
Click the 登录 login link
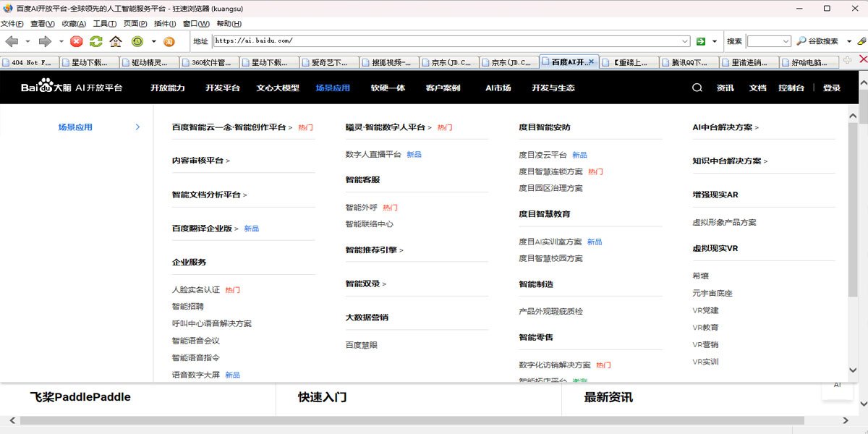click(831, 88)
